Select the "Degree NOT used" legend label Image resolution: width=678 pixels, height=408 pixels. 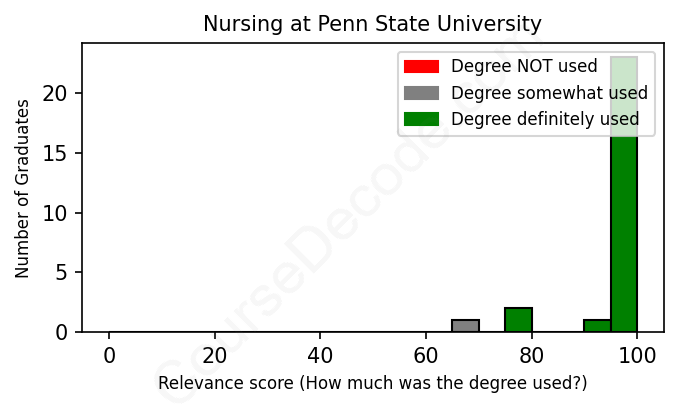524,67
